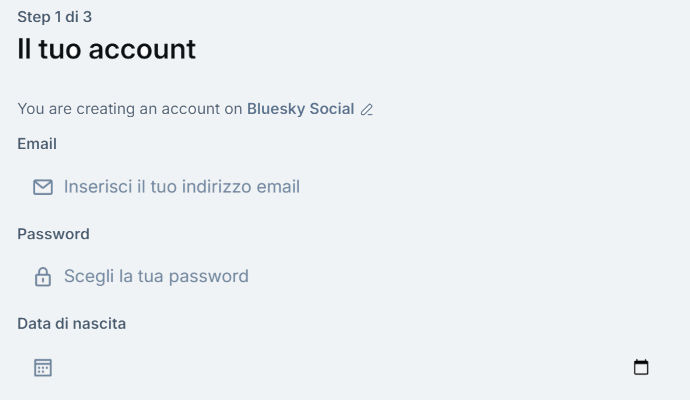
Task: Click into the date of birth field
Action: 330,367
